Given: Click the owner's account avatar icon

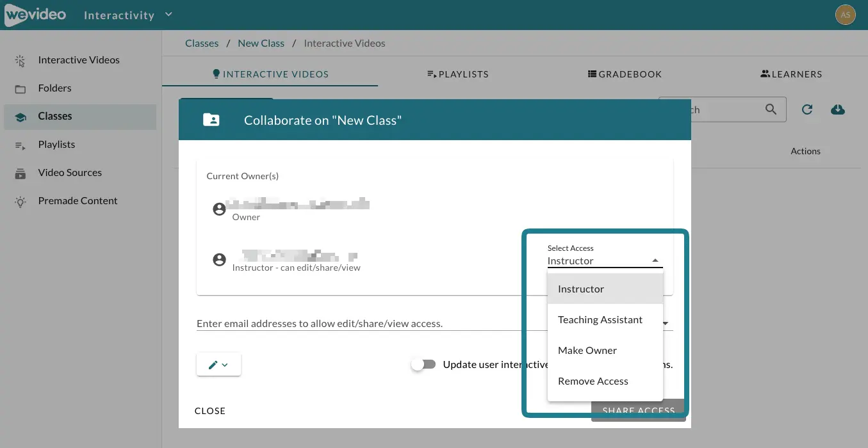Looking at the screenshot, I should 219,209.
